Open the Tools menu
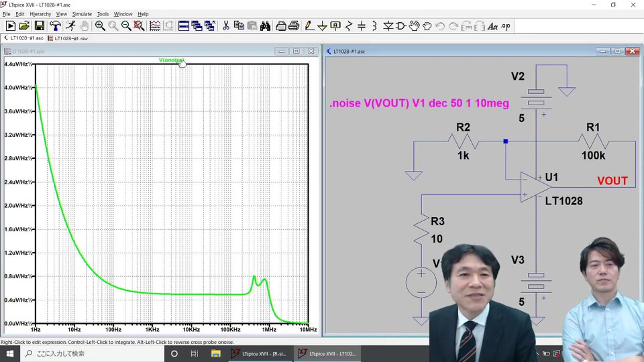The height and width of the screenshot is (362, 644). click(103, 14)
